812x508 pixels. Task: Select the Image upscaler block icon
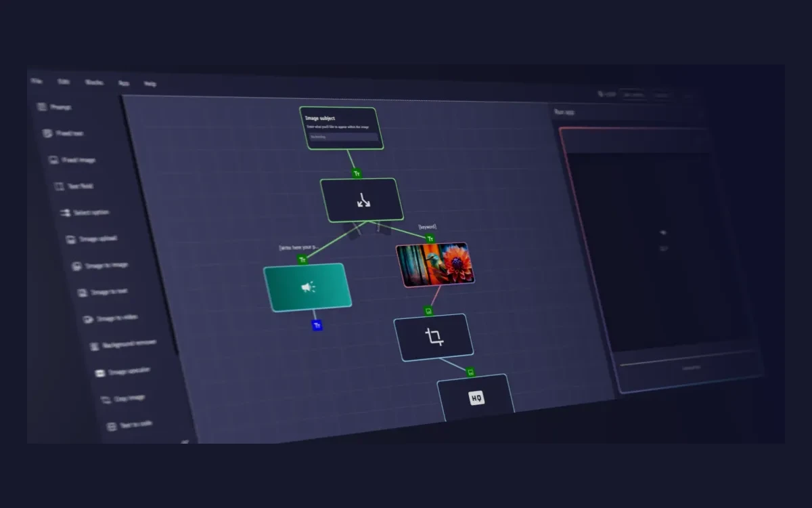(100, 372)
